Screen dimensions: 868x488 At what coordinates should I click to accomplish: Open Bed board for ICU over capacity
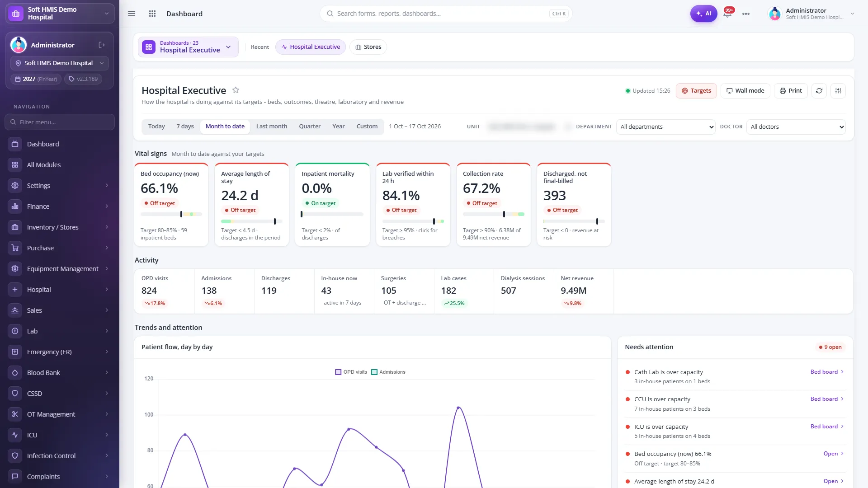pos(827,427)
